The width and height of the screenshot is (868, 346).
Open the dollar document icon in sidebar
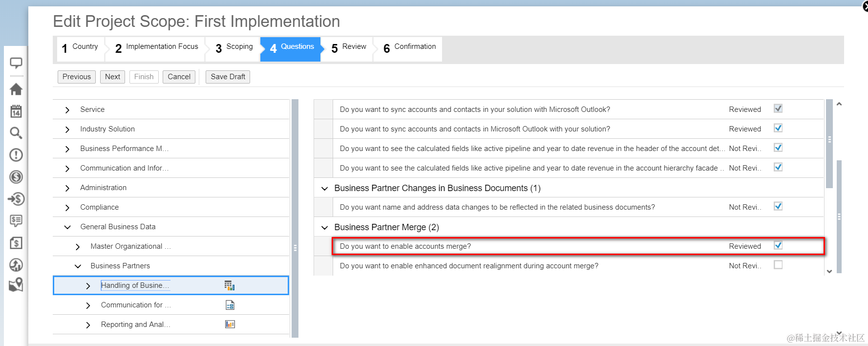click(x=16, y=243)
